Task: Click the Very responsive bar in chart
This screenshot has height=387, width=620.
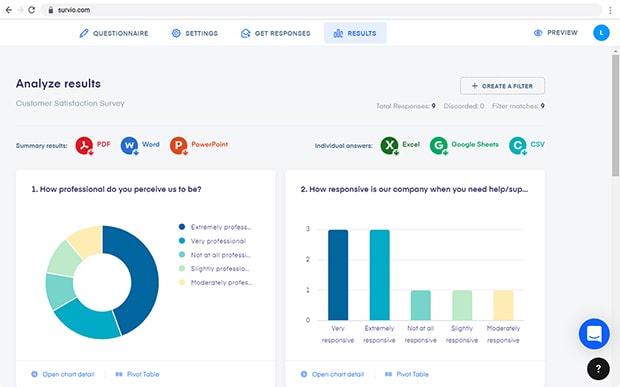Action: point(338,275)
